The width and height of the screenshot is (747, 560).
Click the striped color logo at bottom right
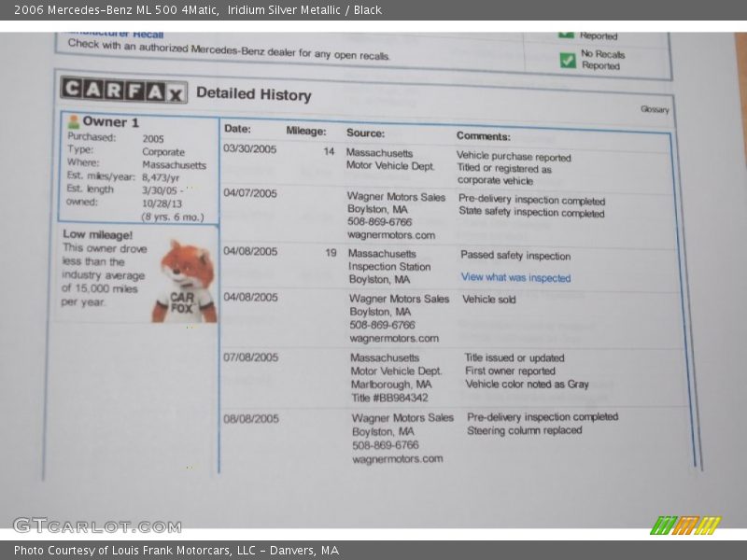coord(685,525)
